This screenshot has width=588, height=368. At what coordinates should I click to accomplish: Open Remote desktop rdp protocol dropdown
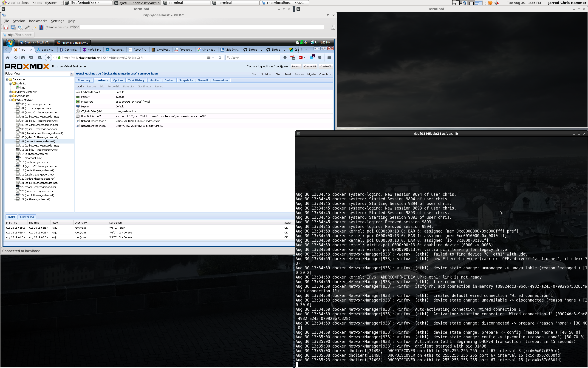click(x=74, y=27)
